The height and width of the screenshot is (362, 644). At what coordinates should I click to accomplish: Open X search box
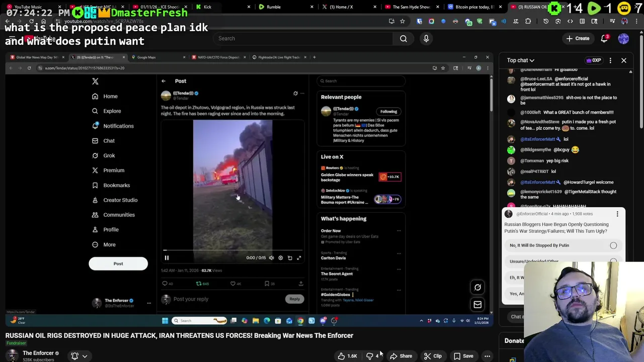[x=361, y=81]
